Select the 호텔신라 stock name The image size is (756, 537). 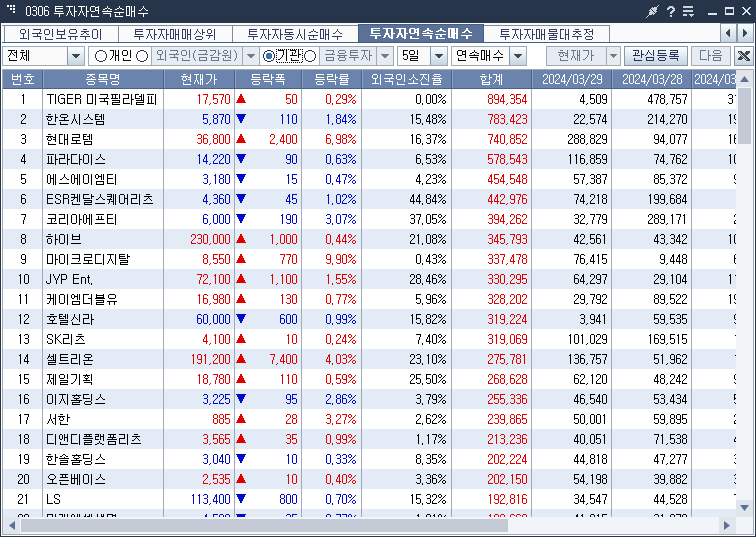click(69, 319)
